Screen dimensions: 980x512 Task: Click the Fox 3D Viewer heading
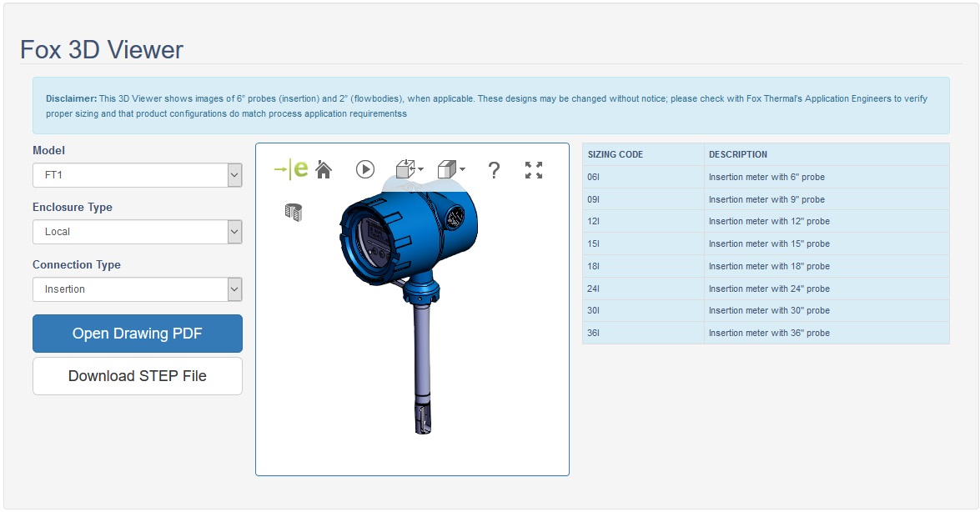102,50
